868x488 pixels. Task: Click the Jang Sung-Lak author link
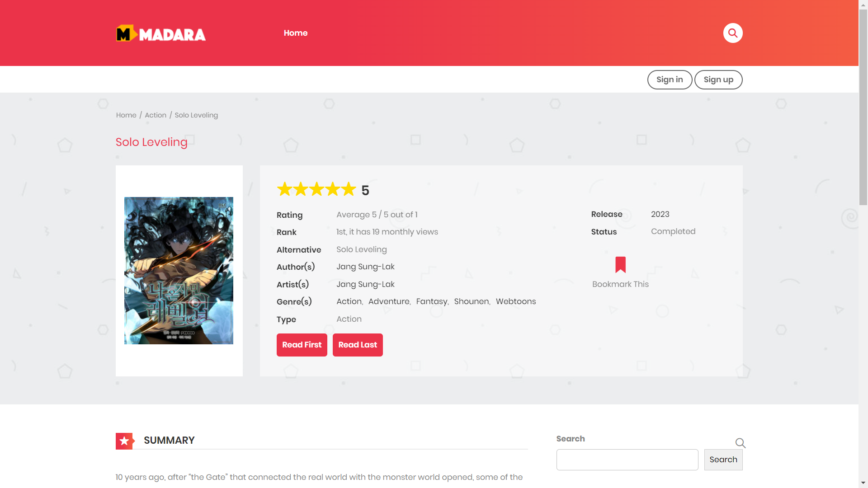coord(365,267)
